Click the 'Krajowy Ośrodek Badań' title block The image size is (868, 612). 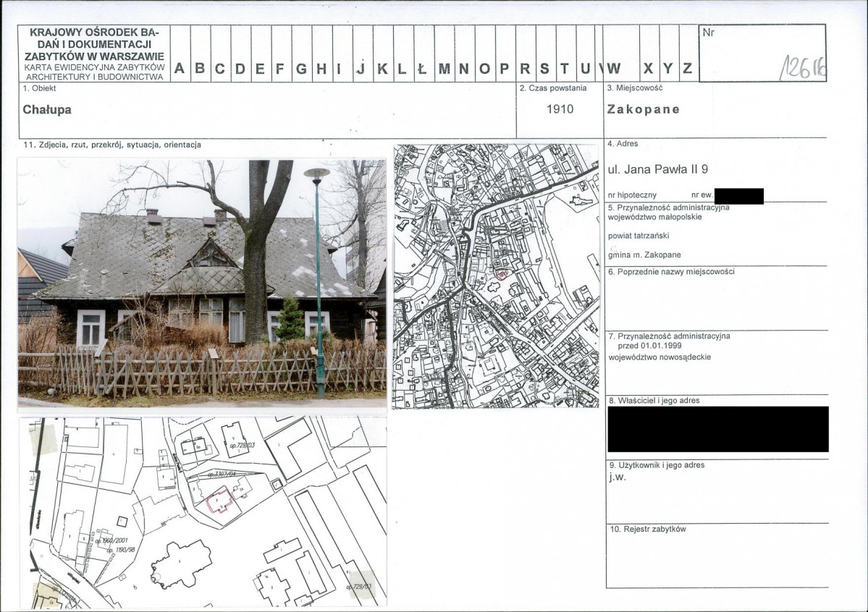pos(94,54)
